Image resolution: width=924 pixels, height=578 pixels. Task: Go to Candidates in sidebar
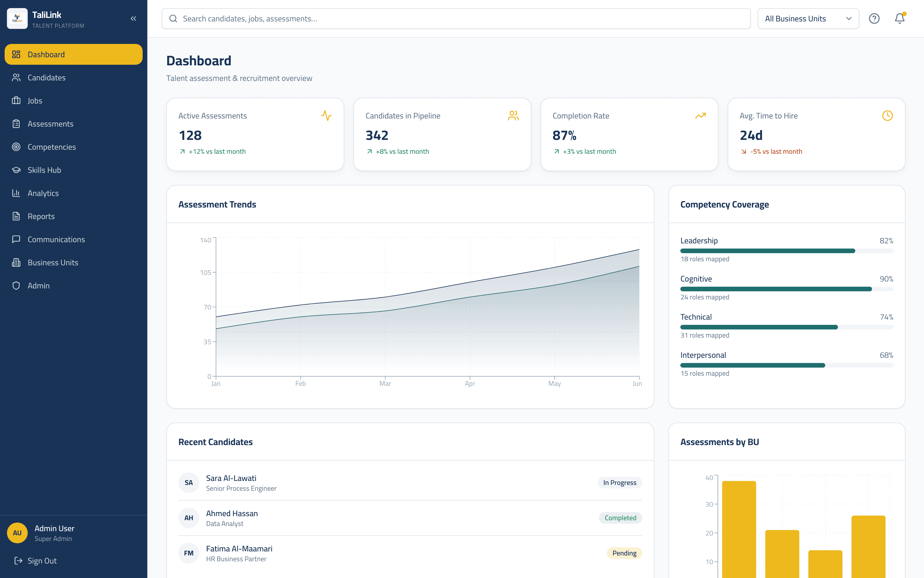pos(73,78)
